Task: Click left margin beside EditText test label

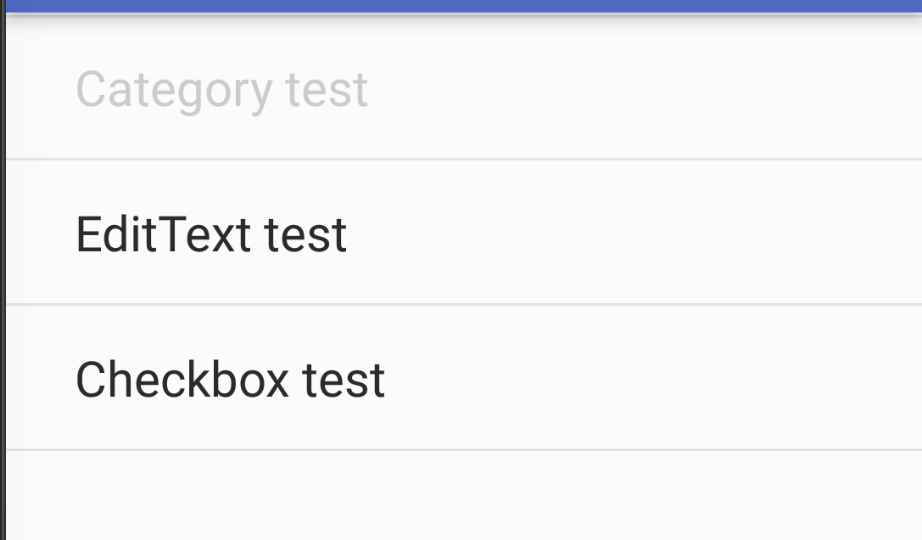Action: 41,233
